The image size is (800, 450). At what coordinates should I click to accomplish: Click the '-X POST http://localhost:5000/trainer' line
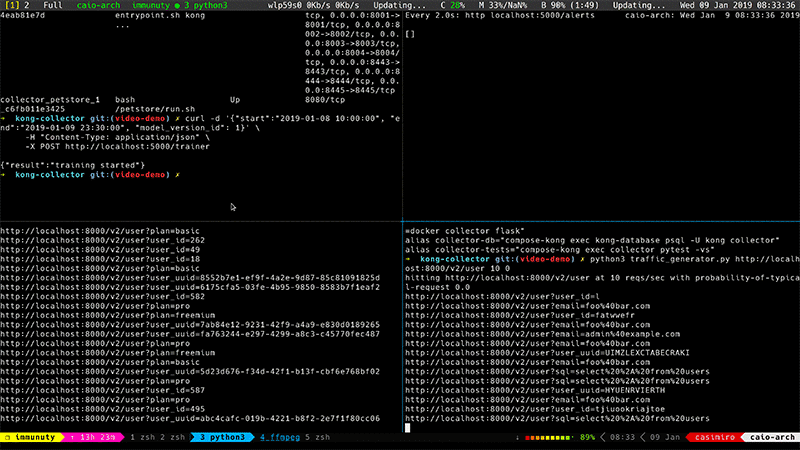tap(117, 146)
